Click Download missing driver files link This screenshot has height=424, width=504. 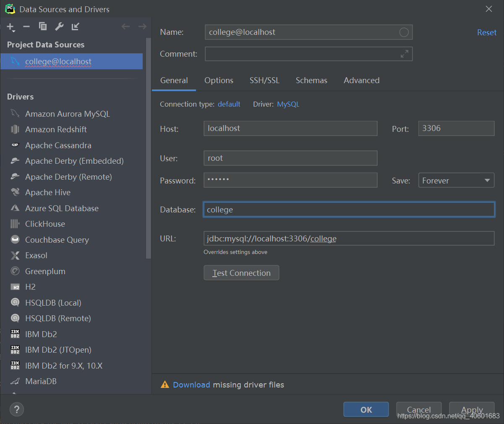[x=191, y=385]
